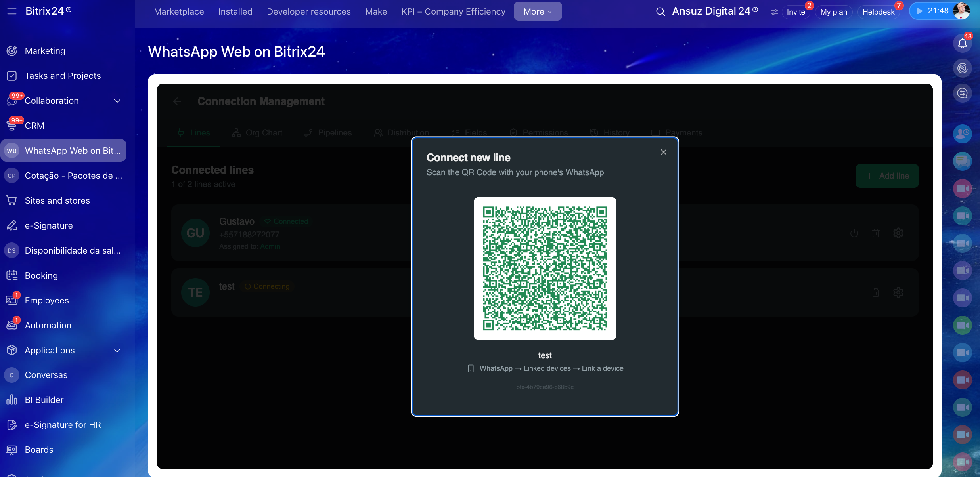Image resolution: width=980 pixels, height=477 pixels.
Task: Click the QR code image
Action: [x=545, y=268]
